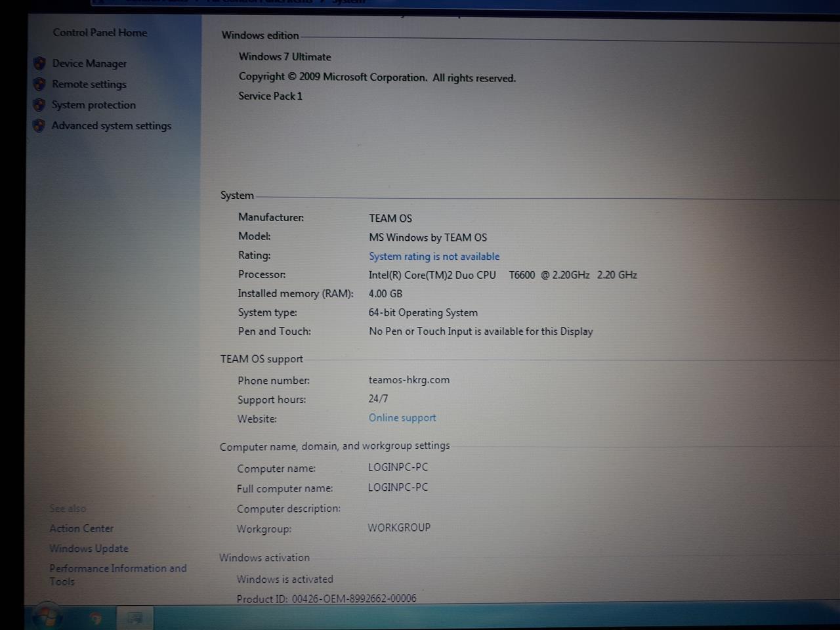840x630 pixels.
Task: Click the 'Windows activation' section heading
Action: pyautogui.click(x=264, y=558)
